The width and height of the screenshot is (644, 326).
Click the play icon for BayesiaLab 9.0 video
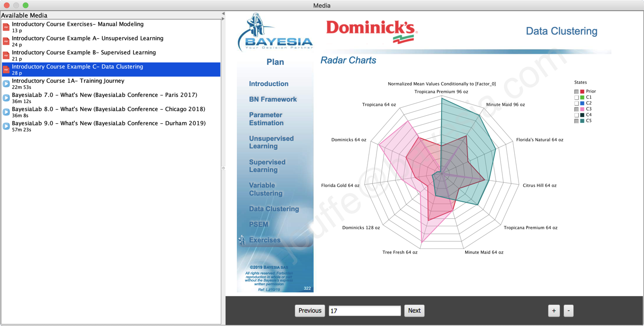6,126
